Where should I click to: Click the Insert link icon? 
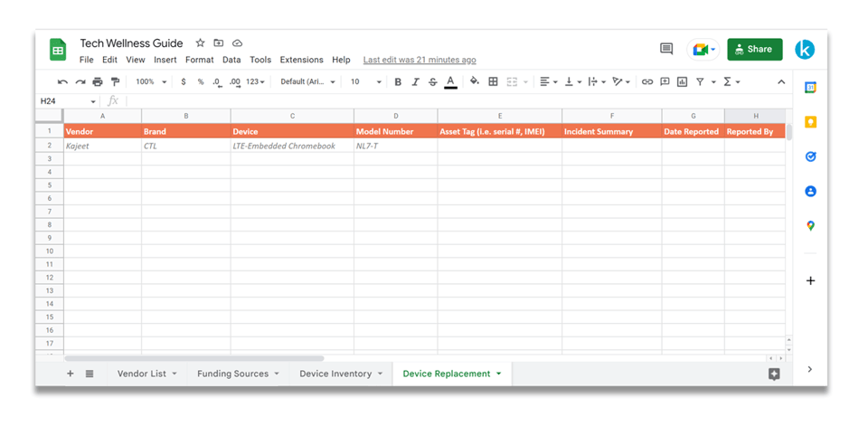point(647,82)
